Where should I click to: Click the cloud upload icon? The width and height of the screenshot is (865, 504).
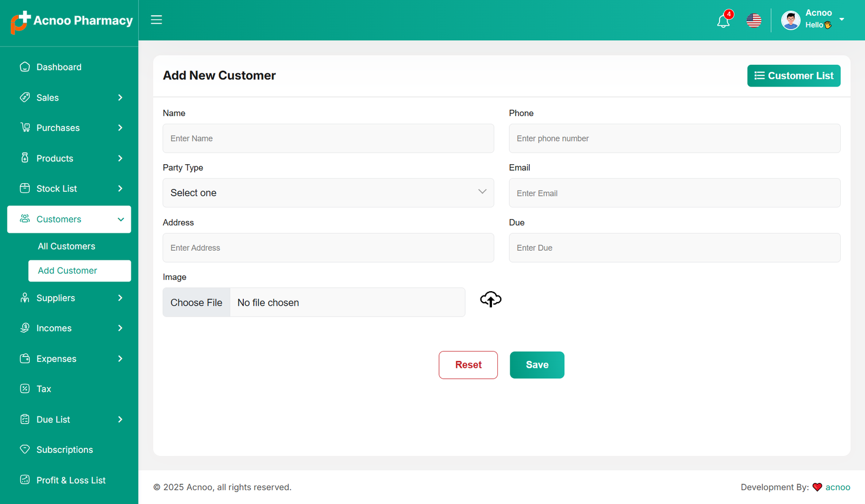click(x=490, y=299)
